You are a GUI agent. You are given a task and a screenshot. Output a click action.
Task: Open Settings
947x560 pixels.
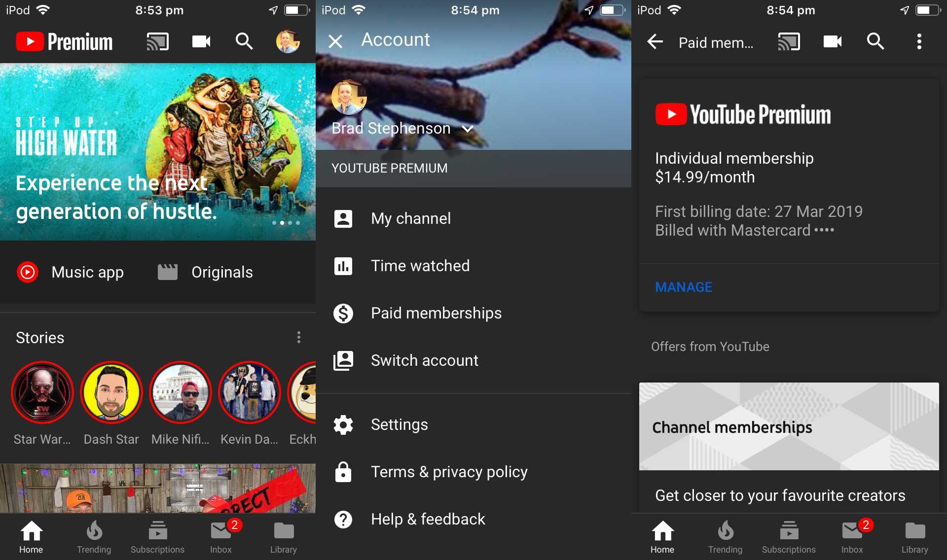tap(473, 424)
